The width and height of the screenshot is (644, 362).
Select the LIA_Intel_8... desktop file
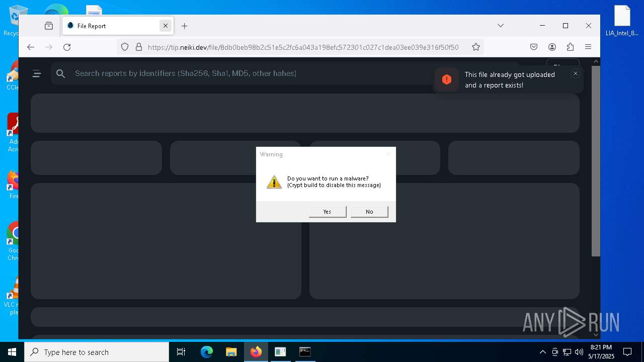(622, 21)
